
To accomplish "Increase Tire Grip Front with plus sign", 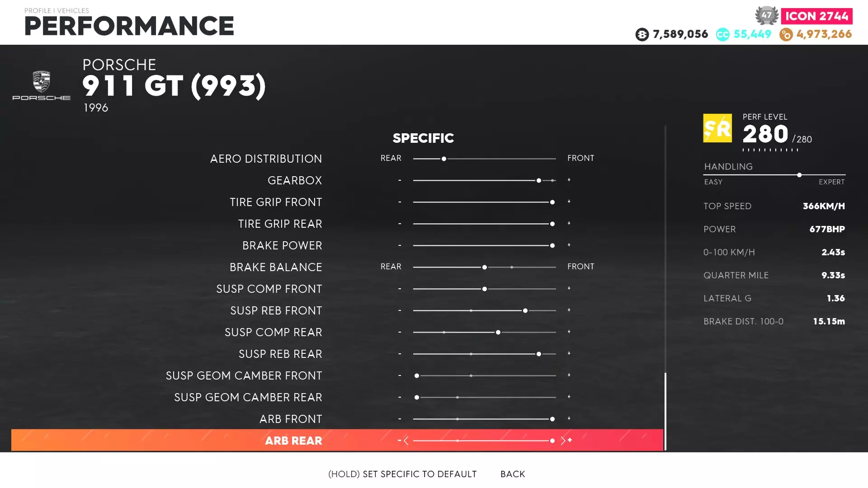I will click(x=569, y=202).
